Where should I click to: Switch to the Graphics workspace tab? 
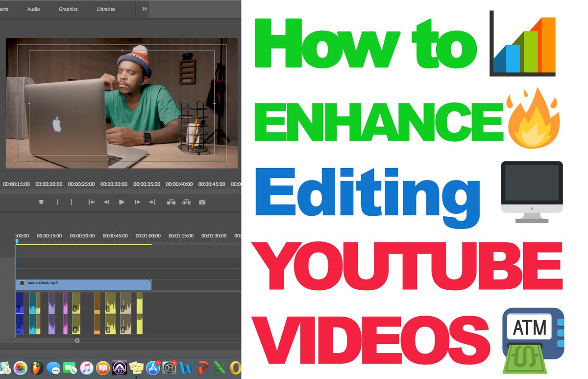(x=68, y=9)
